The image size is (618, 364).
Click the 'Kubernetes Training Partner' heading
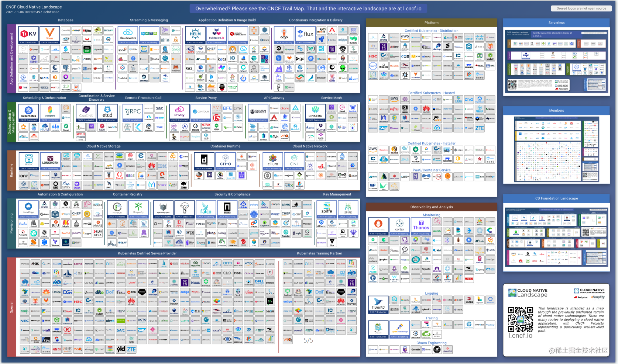319,253
